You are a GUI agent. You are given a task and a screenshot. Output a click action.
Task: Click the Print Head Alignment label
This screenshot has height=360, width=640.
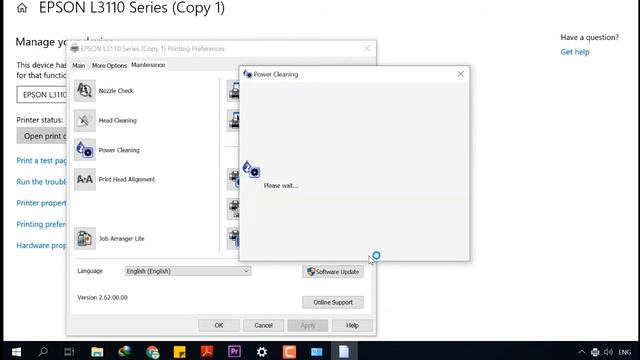tap(127, 179)
